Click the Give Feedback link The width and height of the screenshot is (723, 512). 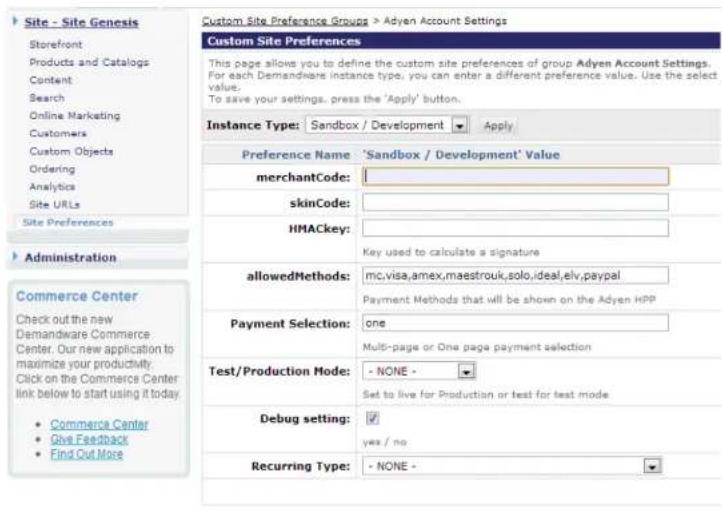tap(89, 439)
